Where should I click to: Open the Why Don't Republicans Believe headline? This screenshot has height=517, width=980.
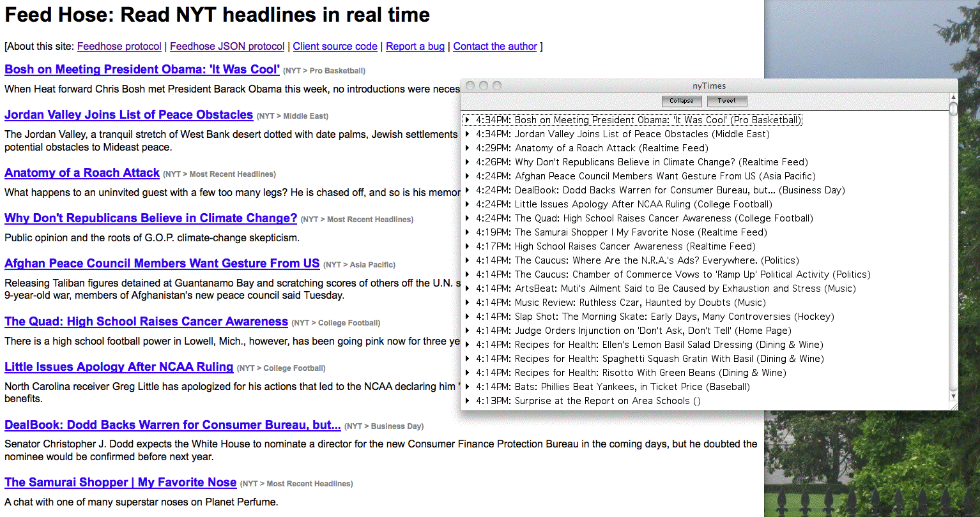151,218
